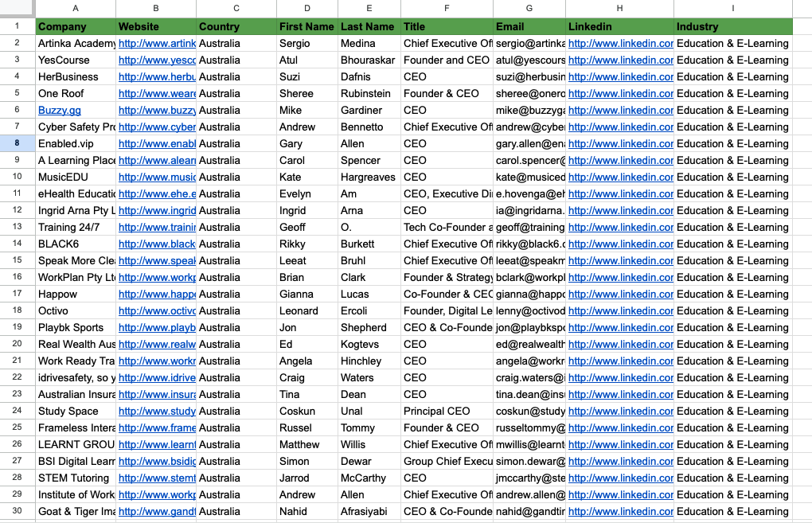Image resolution: width=812 pixels, height=523 pixels.
Task: Select last name McCarthy cell
Action: (369, 478)
